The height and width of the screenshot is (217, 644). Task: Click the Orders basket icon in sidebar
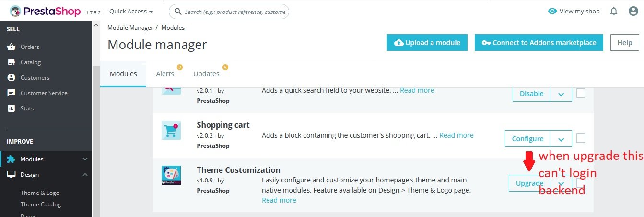pos(12,47)
